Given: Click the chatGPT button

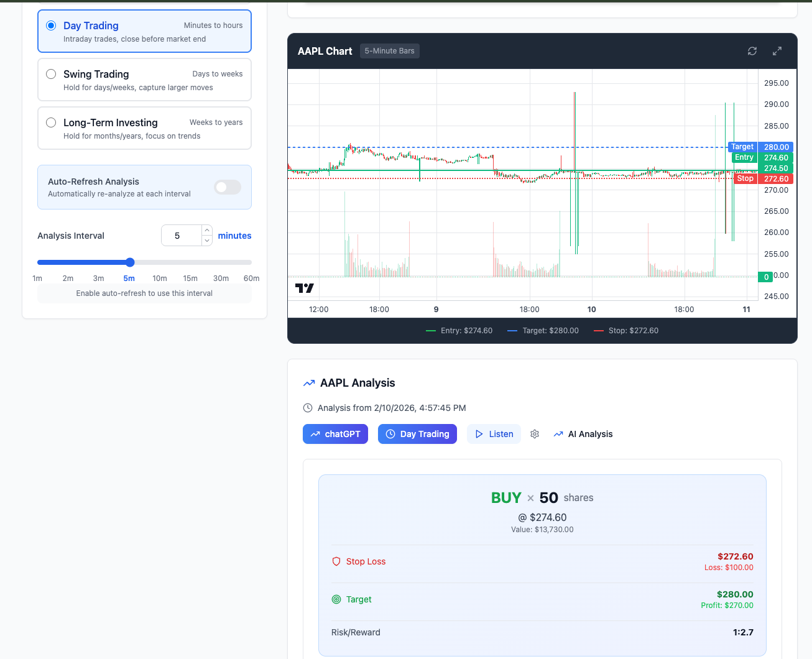Looking at the screenshot, I should (x=335, y=433).
